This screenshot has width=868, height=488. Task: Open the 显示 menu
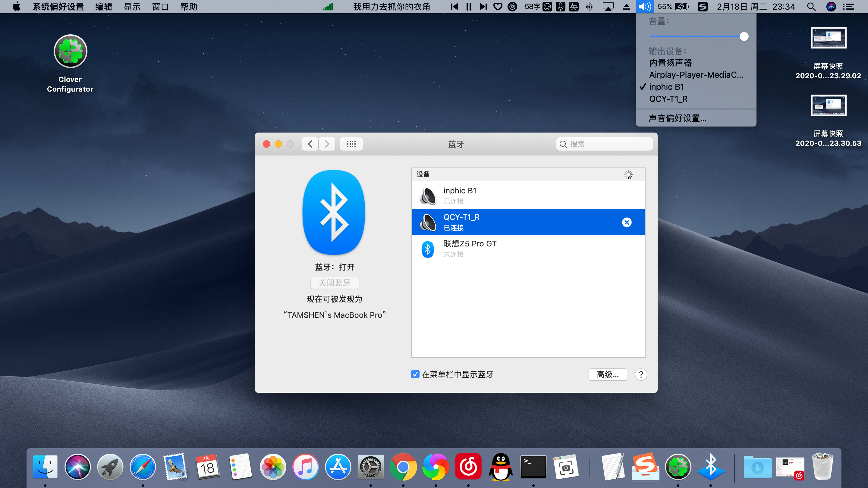click(132, 6)
